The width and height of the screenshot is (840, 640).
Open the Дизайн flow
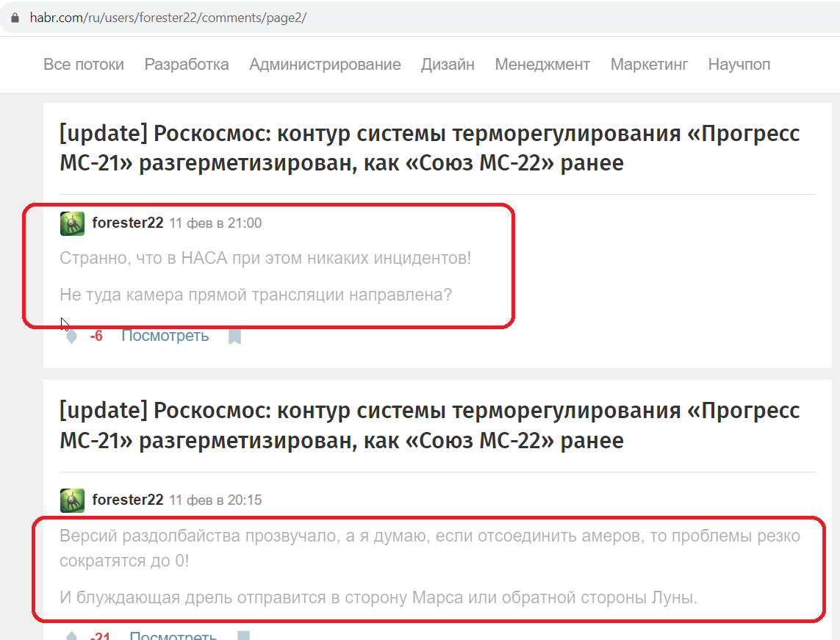click(448, 64)
